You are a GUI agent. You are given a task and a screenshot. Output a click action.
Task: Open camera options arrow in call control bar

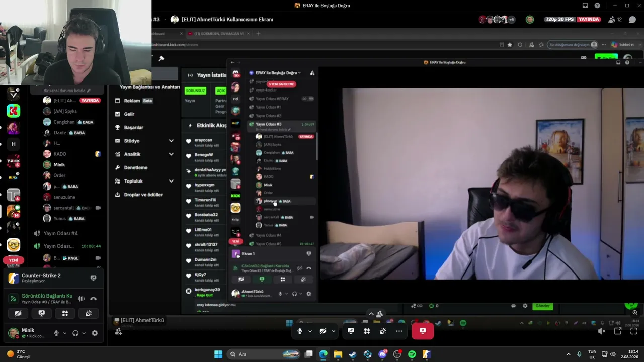click(333, 331)
